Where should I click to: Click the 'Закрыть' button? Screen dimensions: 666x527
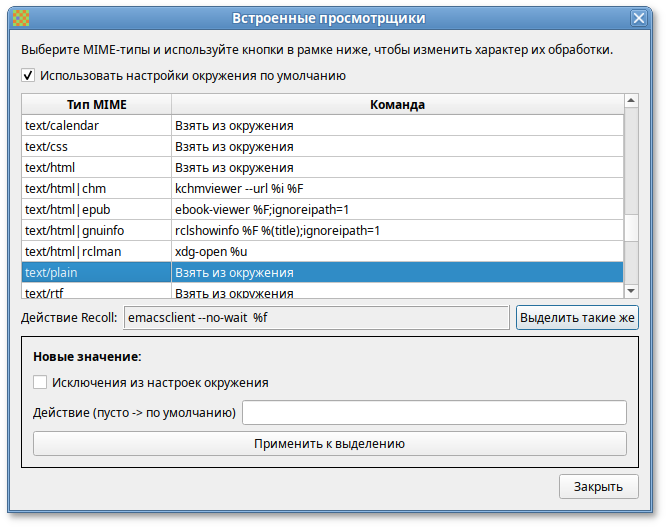coord(598,487)
